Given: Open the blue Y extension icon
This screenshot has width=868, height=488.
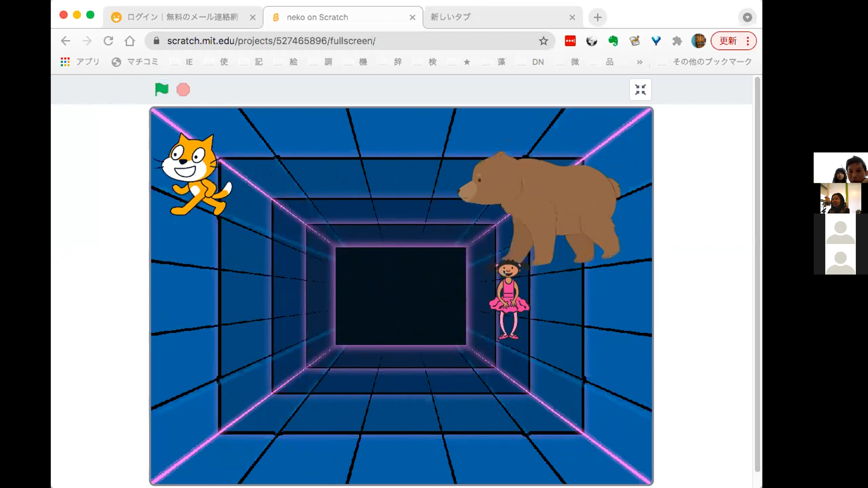Looking at the screenshot, I should point(656,41).
